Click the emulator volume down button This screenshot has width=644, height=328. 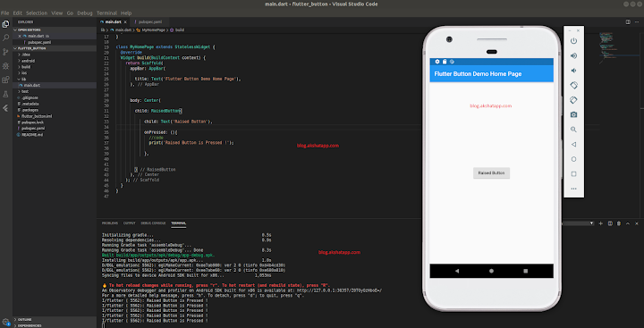pos(573,71)
